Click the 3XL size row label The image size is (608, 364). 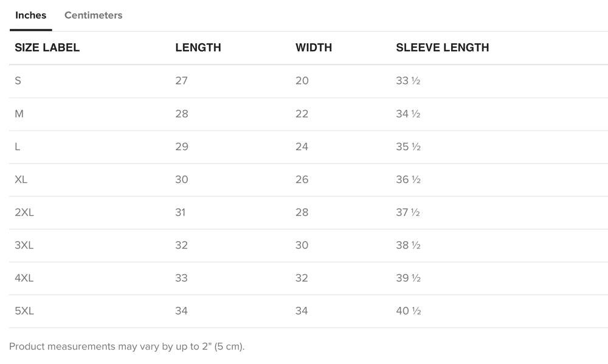[24, 245]
